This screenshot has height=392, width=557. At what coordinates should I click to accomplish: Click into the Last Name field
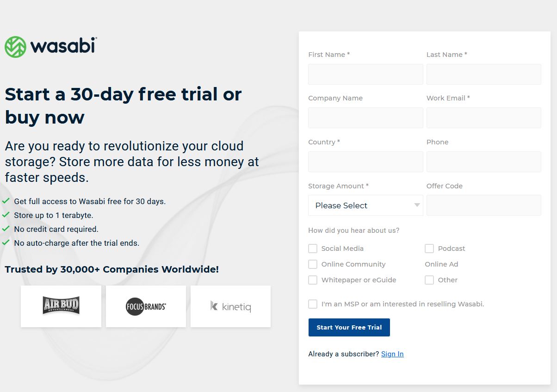point(483,75)
